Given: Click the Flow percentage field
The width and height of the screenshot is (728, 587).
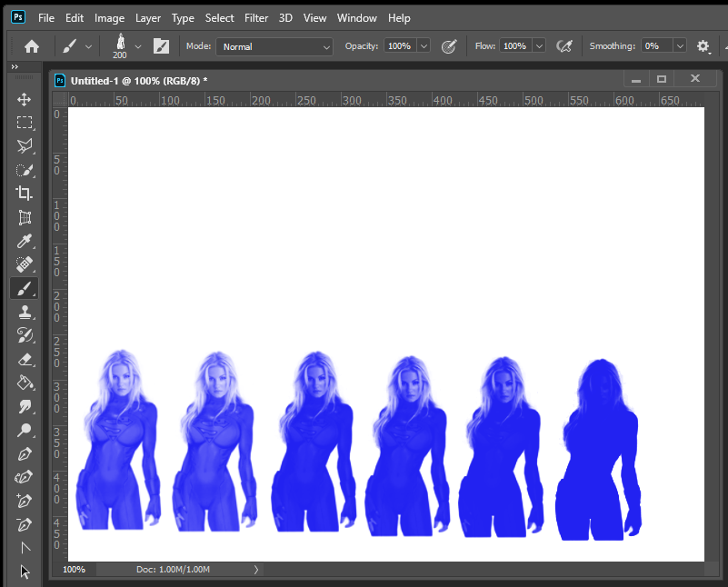Looking at the screenshot, I should tap(516, 45).
